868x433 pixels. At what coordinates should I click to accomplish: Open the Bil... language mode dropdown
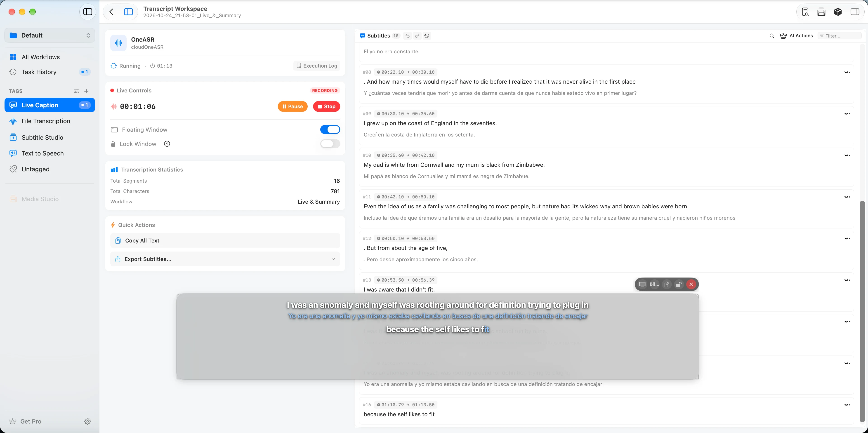point(654,284)
